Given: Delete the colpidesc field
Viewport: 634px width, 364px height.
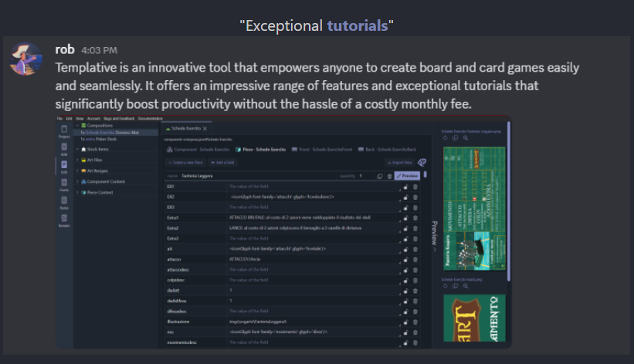Looking at the screenshot, I should (415, 281).
